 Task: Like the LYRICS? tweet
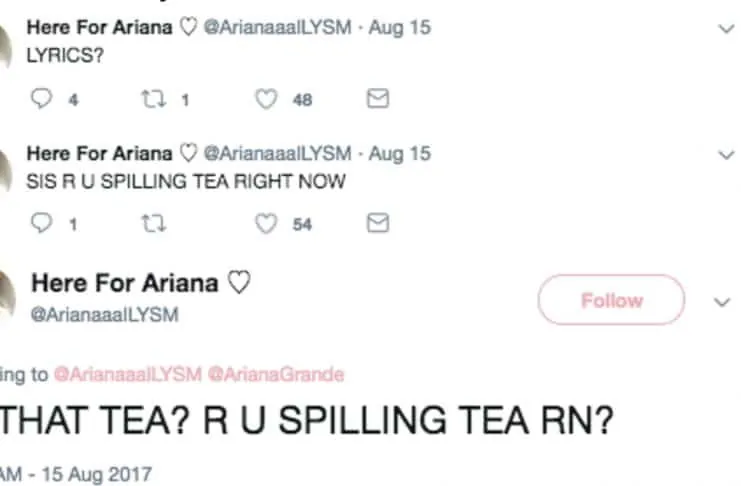pos(266,99)
